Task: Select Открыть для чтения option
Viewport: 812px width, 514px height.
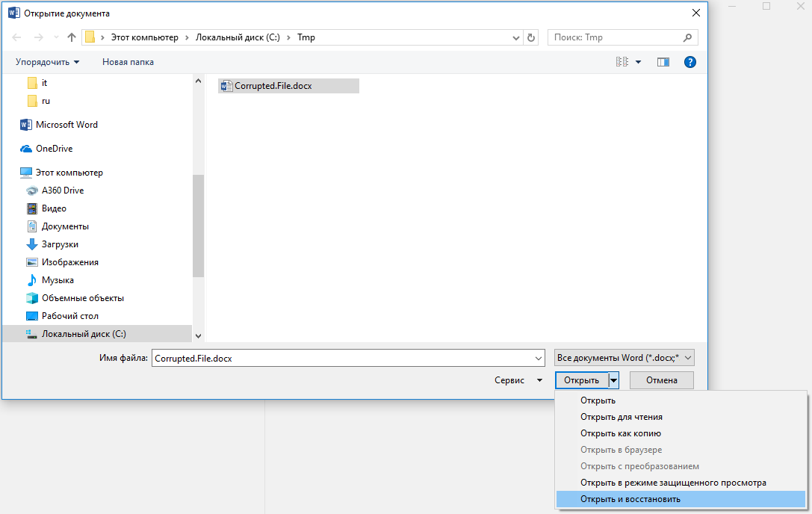Action: (622, 417)
